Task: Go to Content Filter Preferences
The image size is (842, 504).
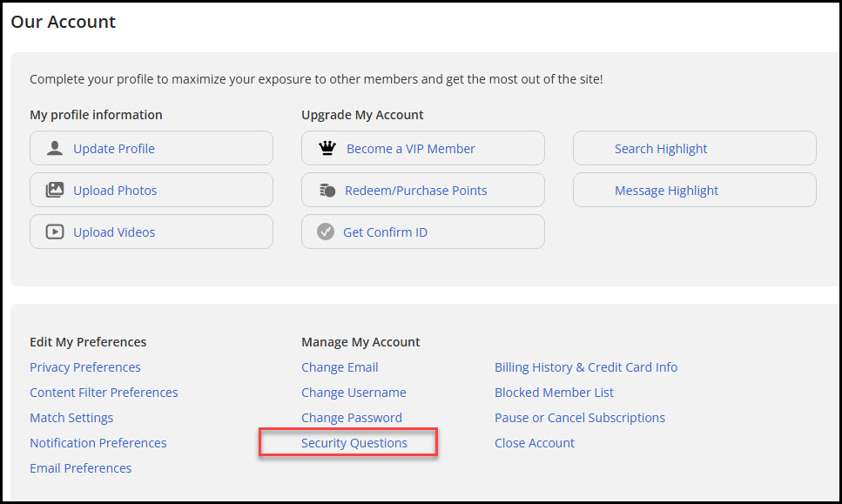Action: [104, 393]
